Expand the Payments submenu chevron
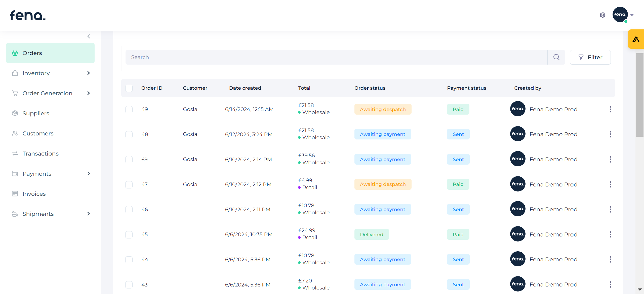 point(89,174)
